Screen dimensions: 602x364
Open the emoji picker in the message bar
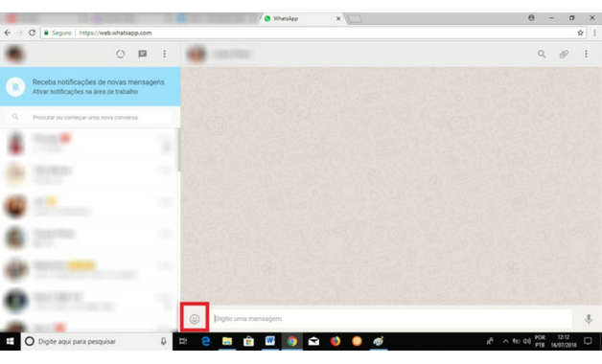[195, 319]
